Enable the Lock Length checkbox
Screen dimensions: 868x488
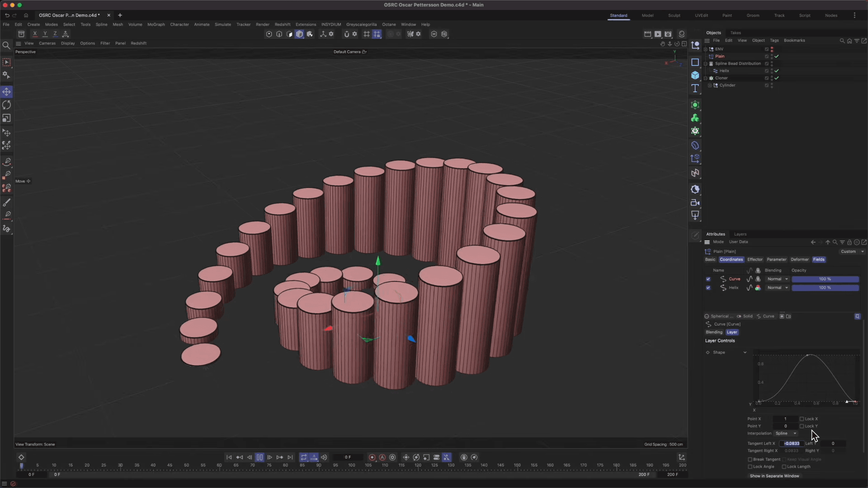[x=784, y=467]
